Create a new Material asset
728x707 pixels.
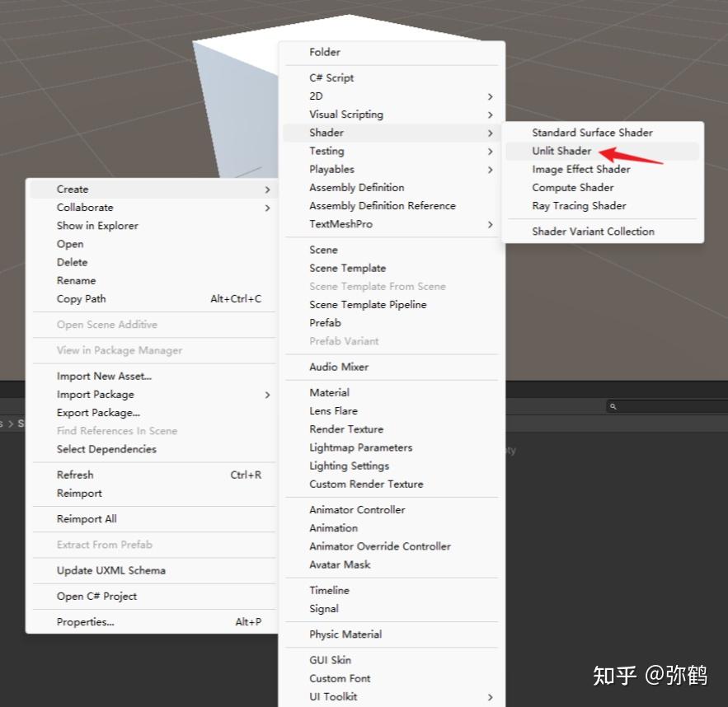pyautogui.click(x=329, y=392)
